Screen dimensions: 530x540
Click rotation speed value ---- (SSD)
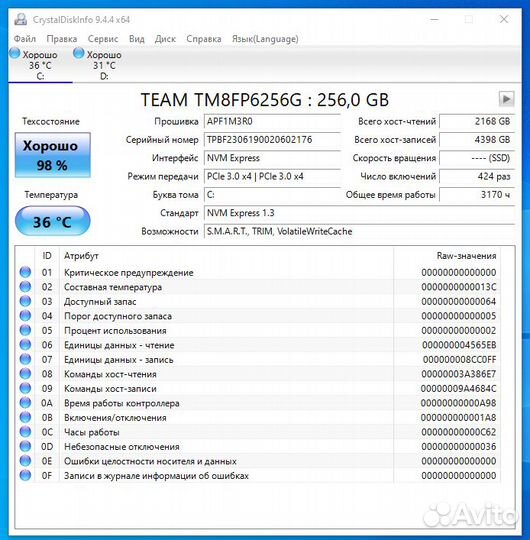point(477,158)
